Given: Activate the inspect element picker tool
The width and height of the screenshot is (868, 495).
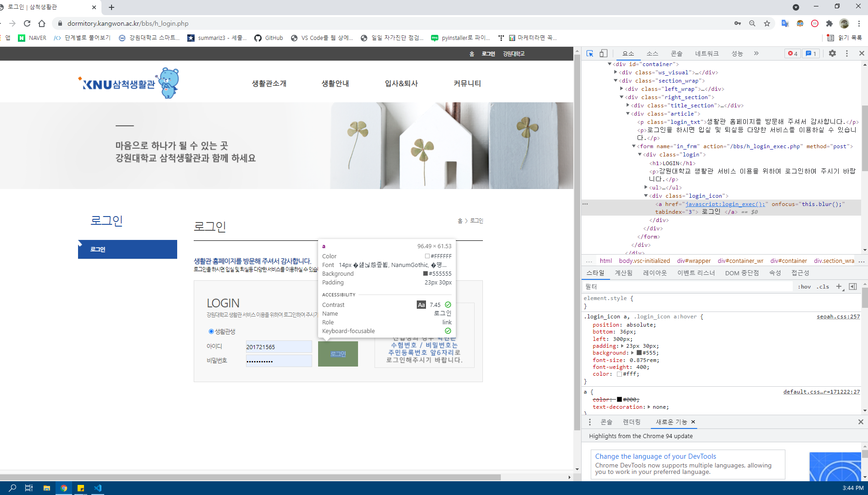Looking at the screenshot, I should click(590, 54).
